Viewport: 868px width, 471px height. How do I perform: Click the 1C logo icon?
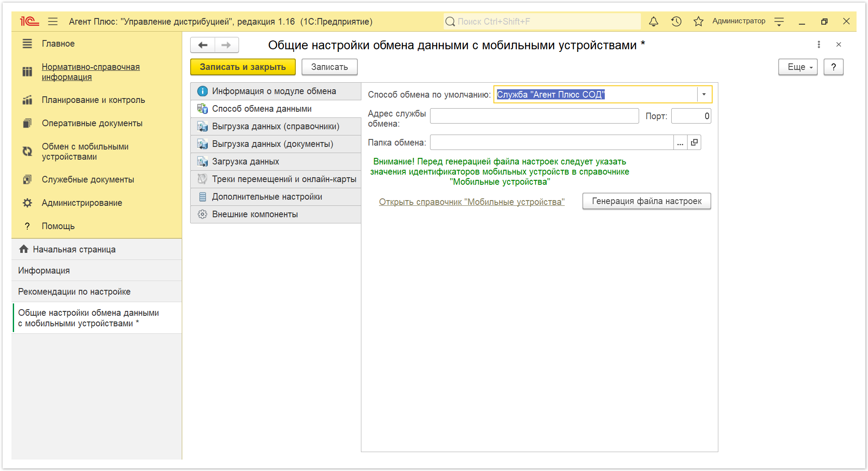(29, 21)
